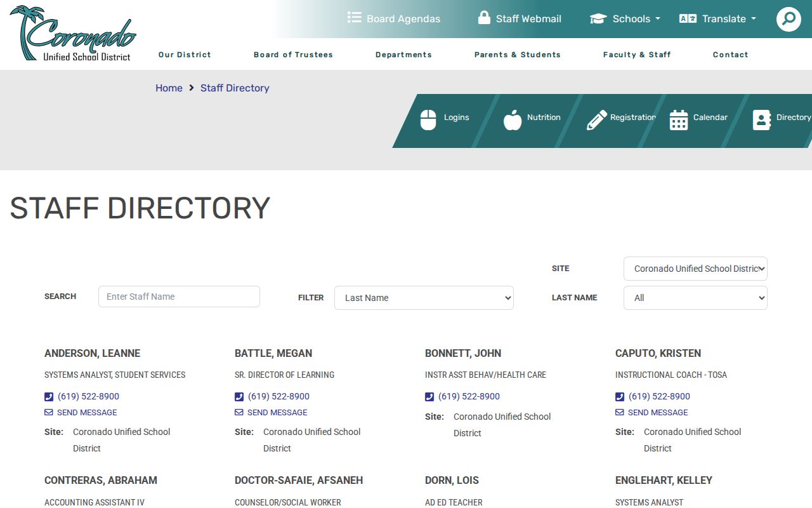812x508 pixels.
Task: Open the Parents & Students menu
Action: coord(518,55)
